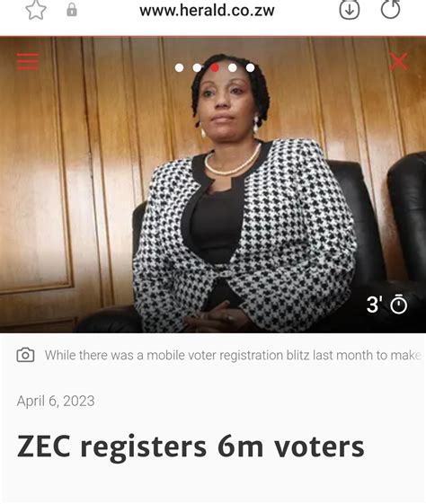Close the article with red X
This screenshot has height=504, width=426.
tap(399, 61)
